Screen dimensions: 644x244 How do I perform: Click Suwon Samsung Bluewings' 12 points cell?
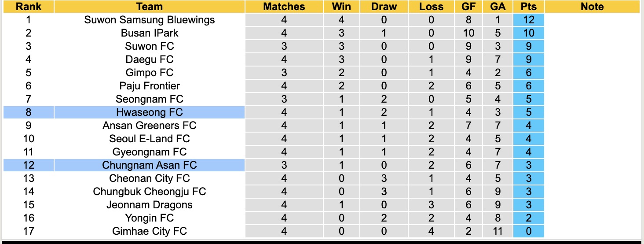point(528,20)
